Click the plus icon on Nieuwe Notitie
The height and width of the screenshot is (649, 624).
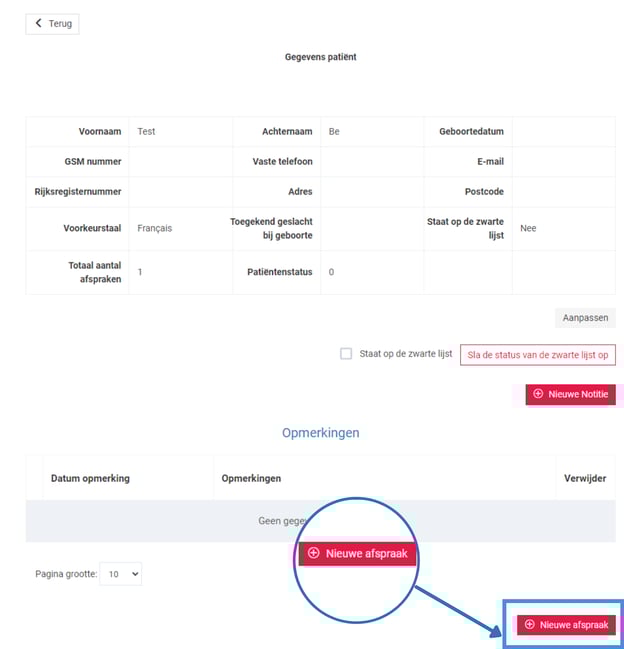pyautogui.click(x=538, y=394)
